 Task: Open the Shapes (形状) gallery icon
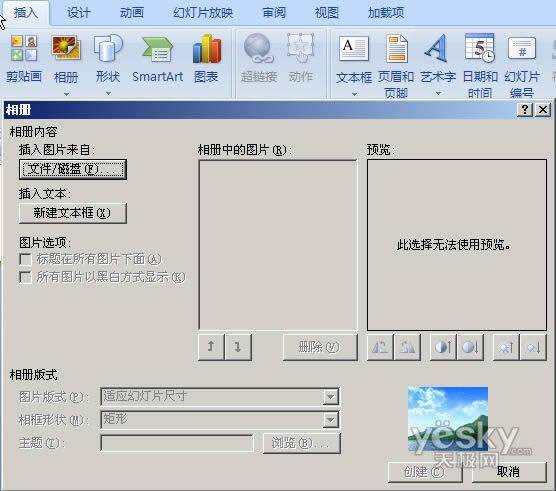(x=108, y=49)
